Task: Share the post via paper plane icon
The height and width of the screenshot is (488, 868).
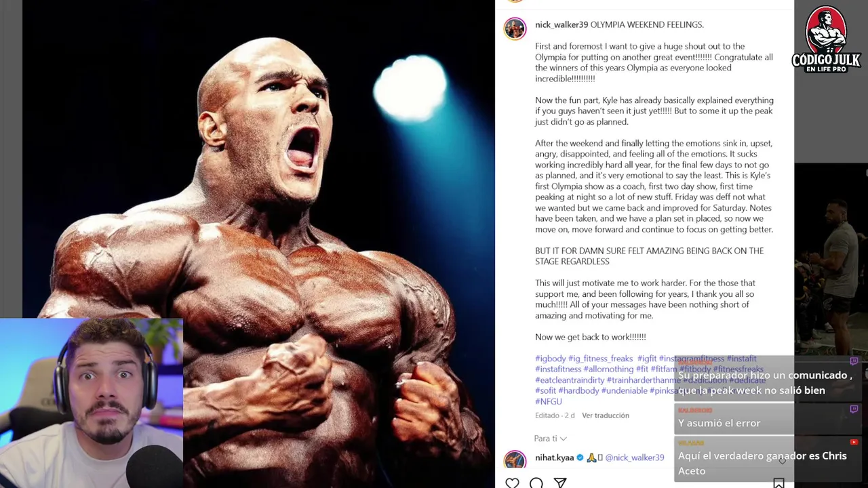Action: (x=560, y=483)
